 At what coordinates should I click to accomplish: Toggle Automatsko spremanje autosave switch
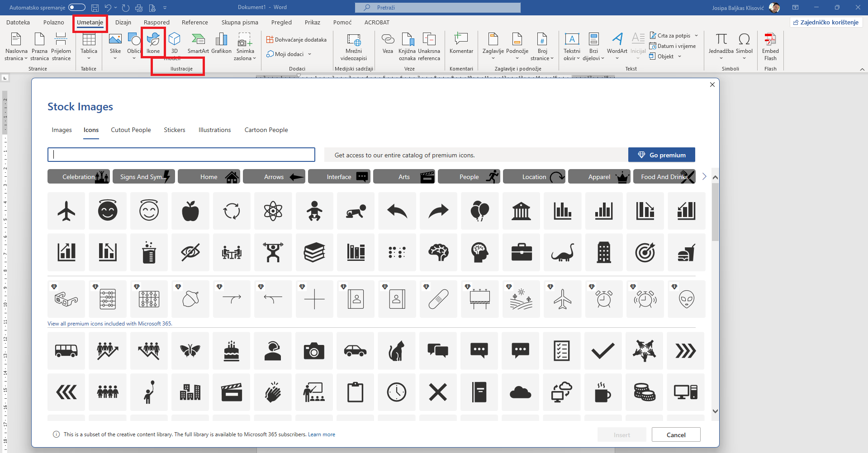(77, 7)
